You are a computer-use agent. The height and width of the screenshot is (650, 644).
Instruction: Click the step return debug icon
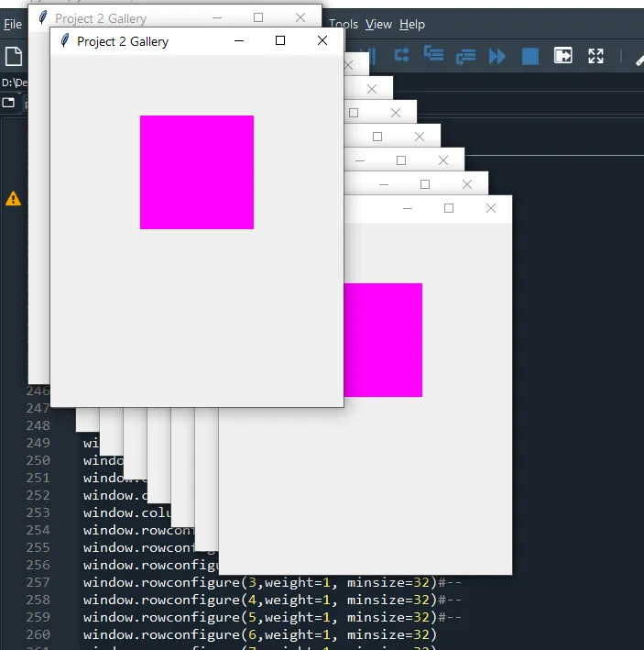pos(465,56)
